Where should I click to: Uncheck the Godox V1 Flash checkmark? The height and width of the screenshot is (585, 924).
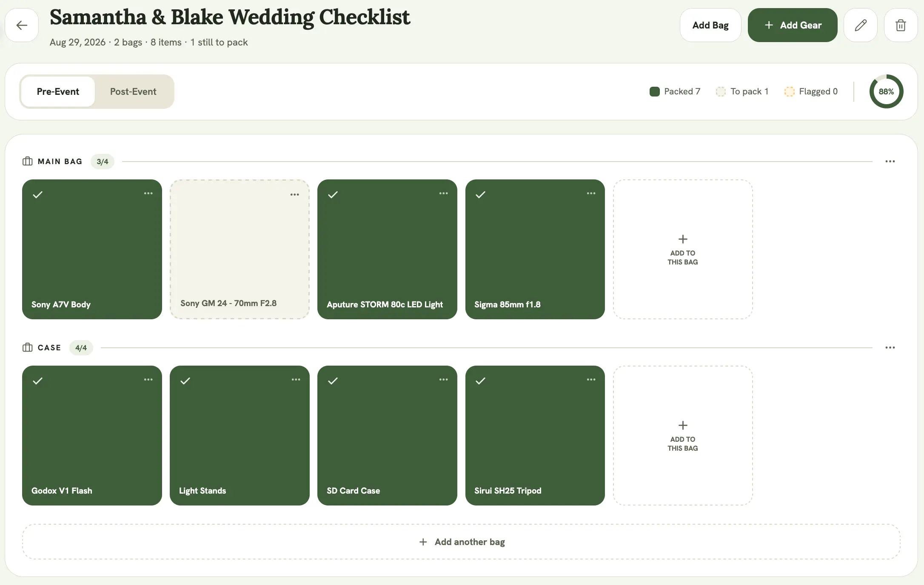(x=38, y=381)
